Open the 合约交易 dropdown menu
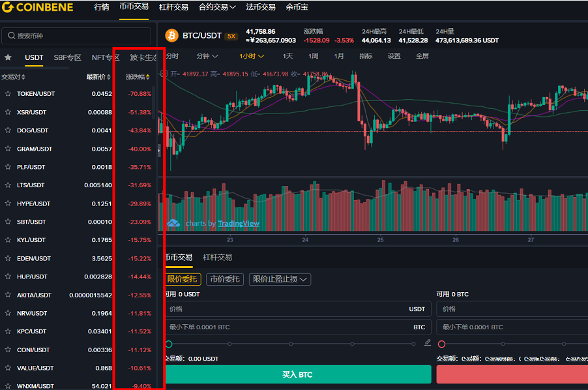The height and width of the screenshot is (390, 588). [x=217, y=7]
